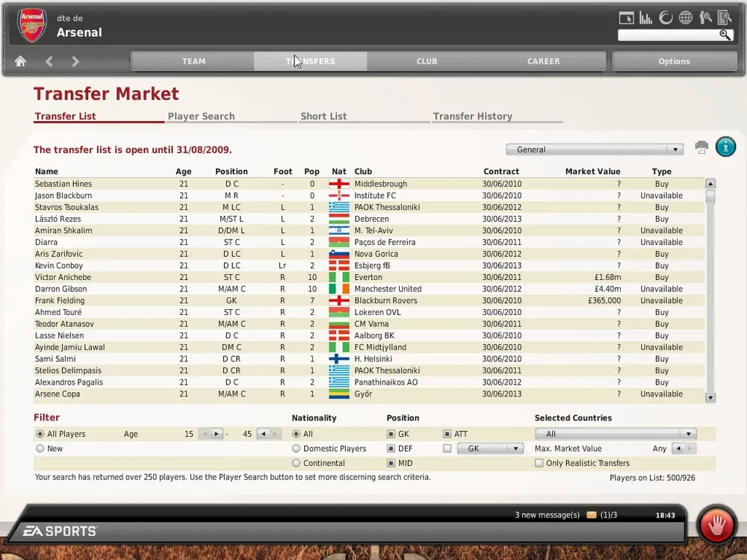Screen dimensions: 747x560
Task: Open messages via the envelope icon
Action: (591, 514)
